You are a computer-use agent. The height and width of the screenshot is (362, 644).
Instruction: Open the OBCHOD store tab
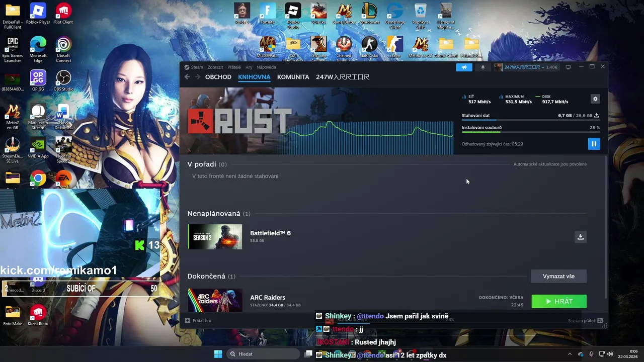[x=218, y=77]
